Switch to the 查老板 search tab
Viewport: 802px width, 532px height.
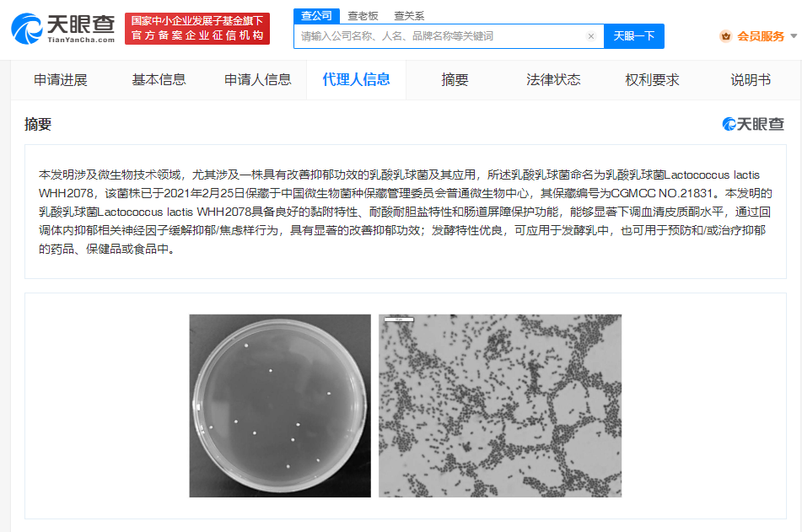[x=363, y=16]
